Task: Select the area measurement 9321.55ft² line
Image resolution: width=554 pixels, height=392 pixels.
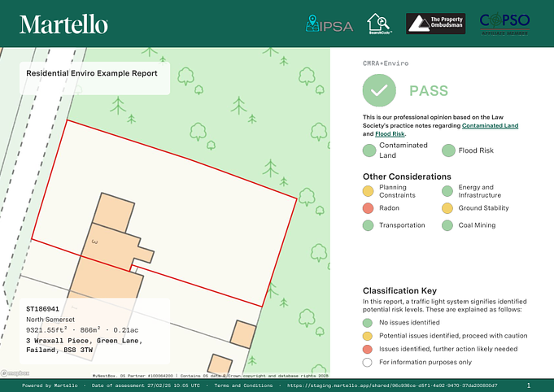Action: 82,330
